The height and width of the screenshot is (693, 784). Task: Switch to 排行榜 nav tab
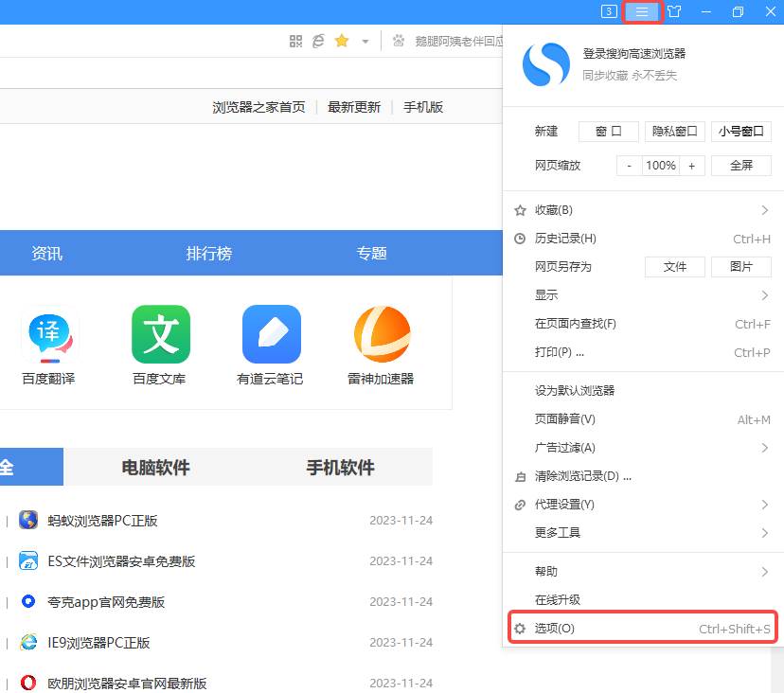(209, 253)
